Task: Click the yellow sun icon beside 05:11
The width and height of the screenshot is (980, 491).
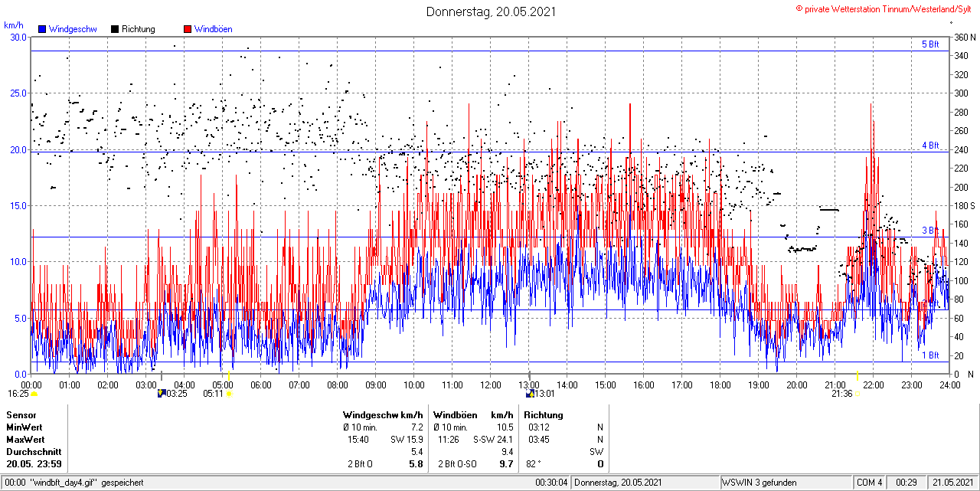Action: pyautogui.click(x=229, y=394)
